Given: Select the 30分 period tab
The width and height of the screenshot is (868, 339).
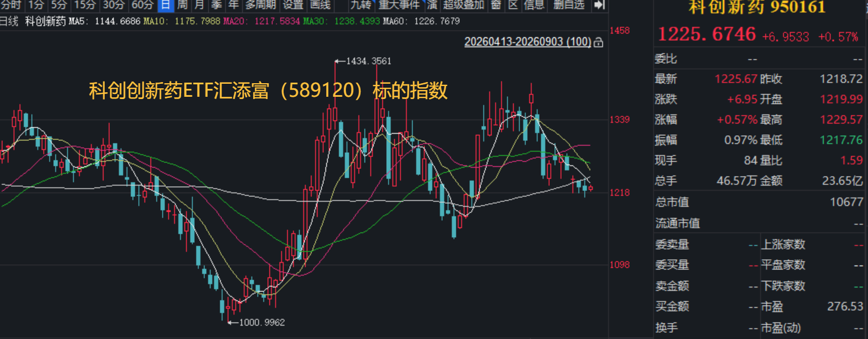Looking at the screenshot, I should [114, 5].
